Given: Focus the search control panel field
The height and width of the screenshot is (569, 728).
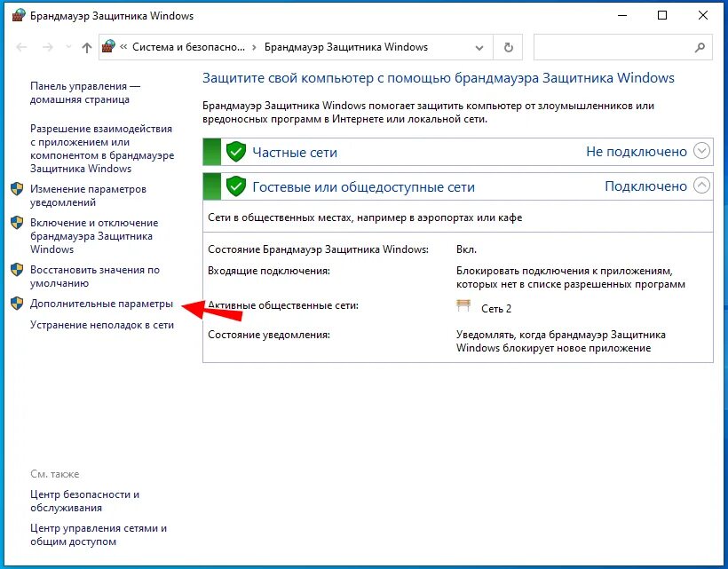Looking at the screenshot, I should pos(622,47).
